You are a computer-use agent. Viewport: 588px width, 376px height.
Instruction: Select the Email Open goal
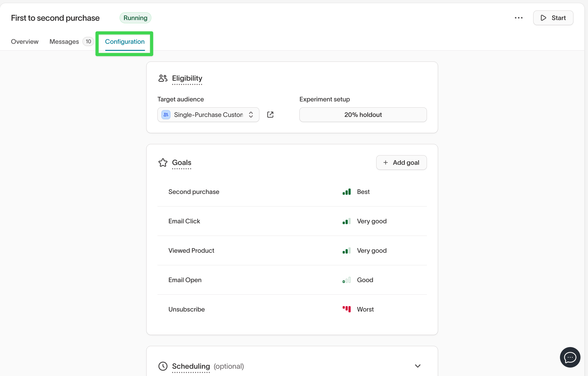(292, 280)
